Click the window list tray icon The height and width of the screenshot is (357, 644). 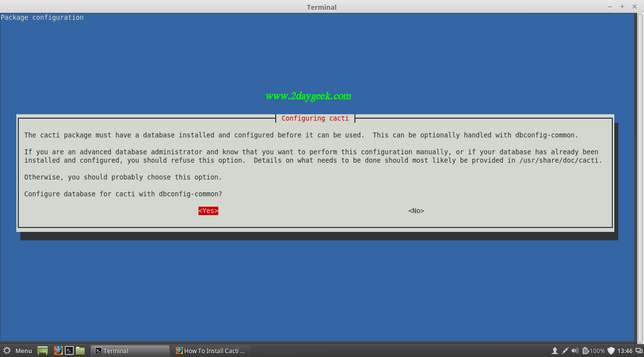point(639,351)
